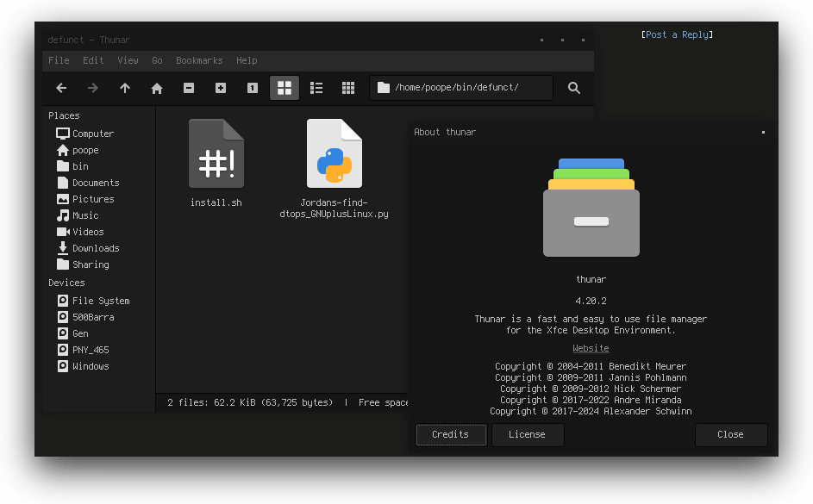
Task: Click Close in the About thunar dialog
Action: (730, 434)
